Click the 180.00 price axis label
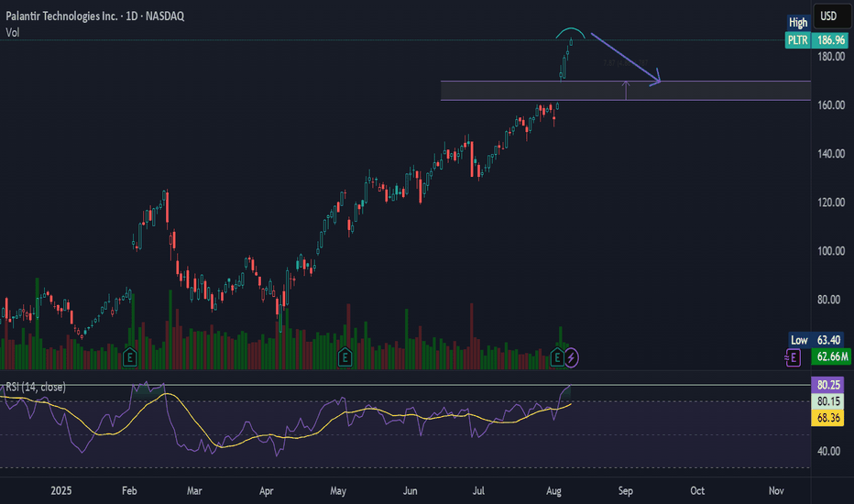 (830, 57)
